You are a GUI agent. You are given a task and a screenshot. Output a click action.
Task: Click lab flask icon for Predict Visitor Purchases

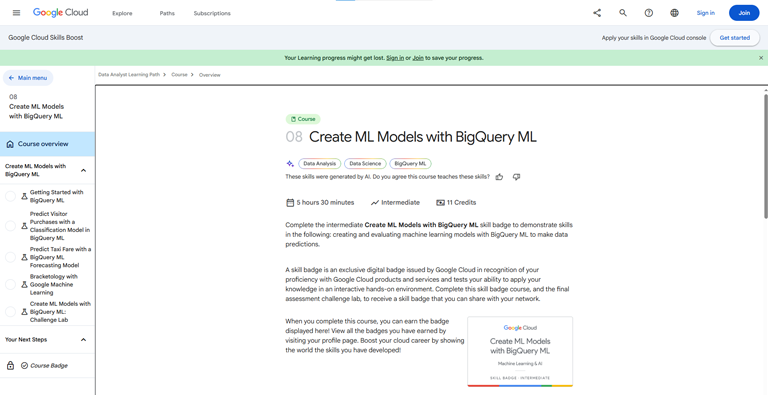[x=24, y=226]
